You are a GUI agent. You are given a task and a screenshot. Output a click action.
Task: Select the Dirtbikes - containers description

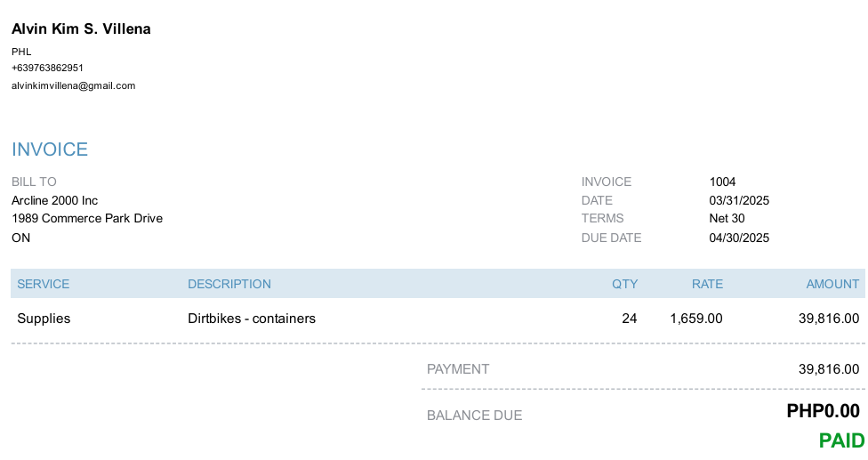tap(252, 319)
